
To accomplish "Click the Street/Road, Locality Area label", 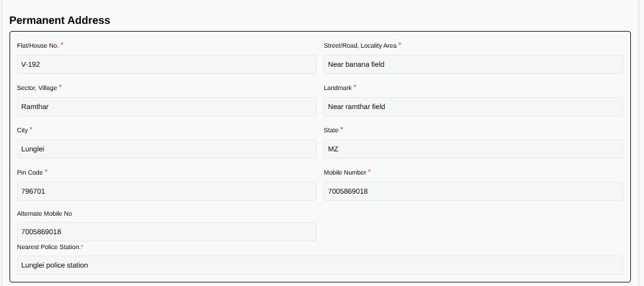I will tap(360, 46).
